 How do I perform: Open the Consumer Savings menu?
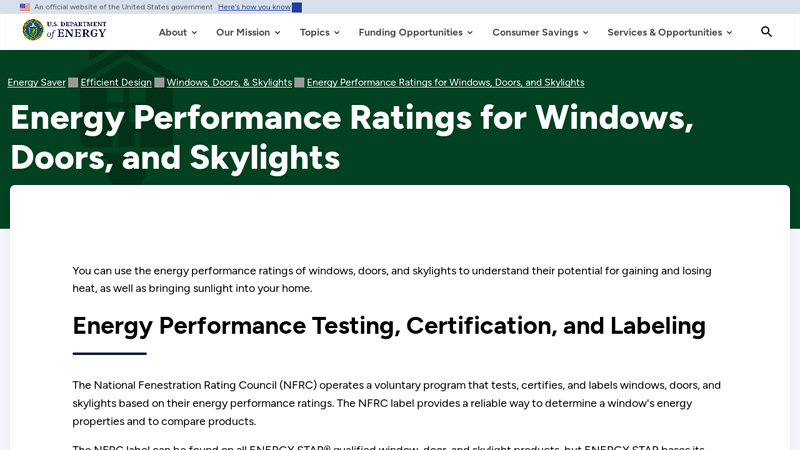(540, 32)
